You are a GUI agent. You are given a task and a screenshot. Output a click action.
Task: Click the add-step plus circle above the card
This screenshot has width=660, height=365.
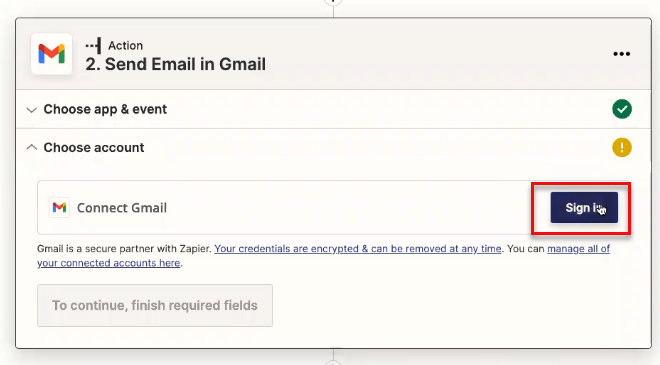(333, 1)
